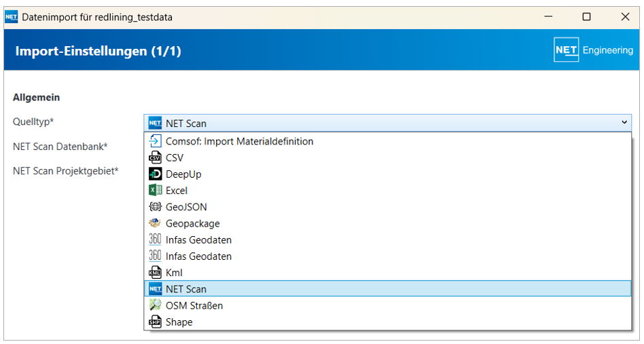Click the Allgemein section heading

point(36,98)
